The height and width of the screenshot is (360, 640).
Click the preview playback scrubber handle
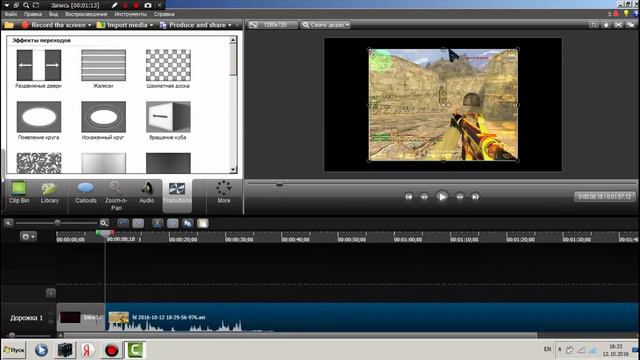pos(279,184)
